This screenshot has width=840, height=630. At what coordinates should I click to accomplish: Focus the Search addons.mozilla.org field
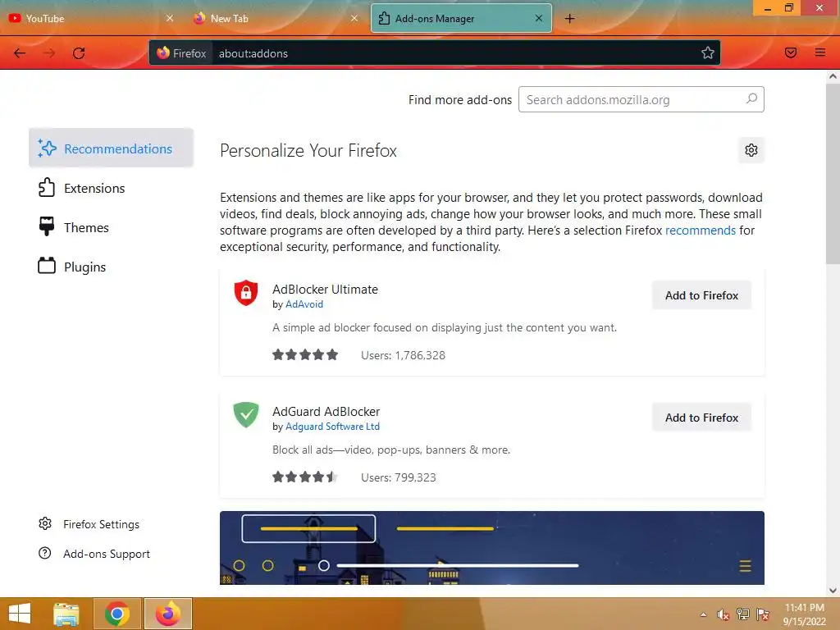(x=641, y=99)
